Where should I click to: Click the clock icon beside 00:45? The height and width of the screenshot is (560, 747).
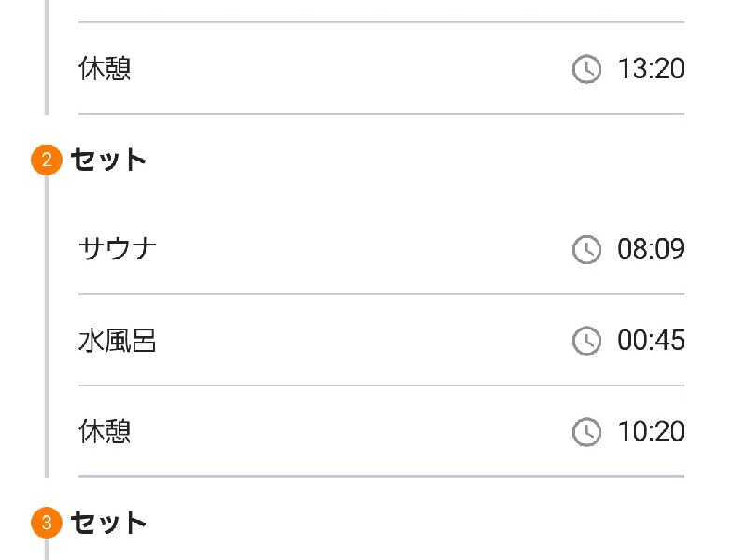(586, 341)
